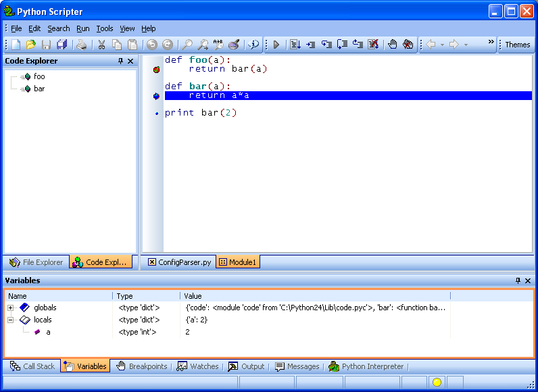Toggle auto-hide pin on Variables panel

click(518, 280)
